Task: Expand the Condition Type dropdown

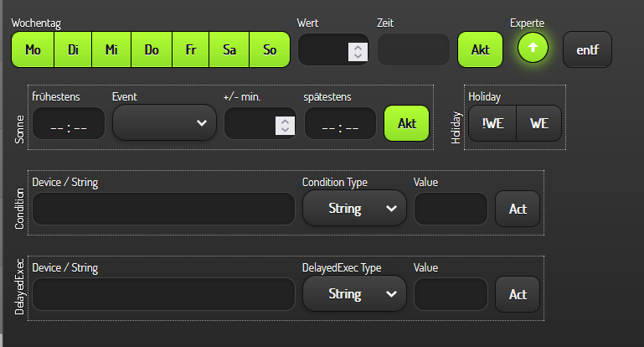Action: [354, 209]
